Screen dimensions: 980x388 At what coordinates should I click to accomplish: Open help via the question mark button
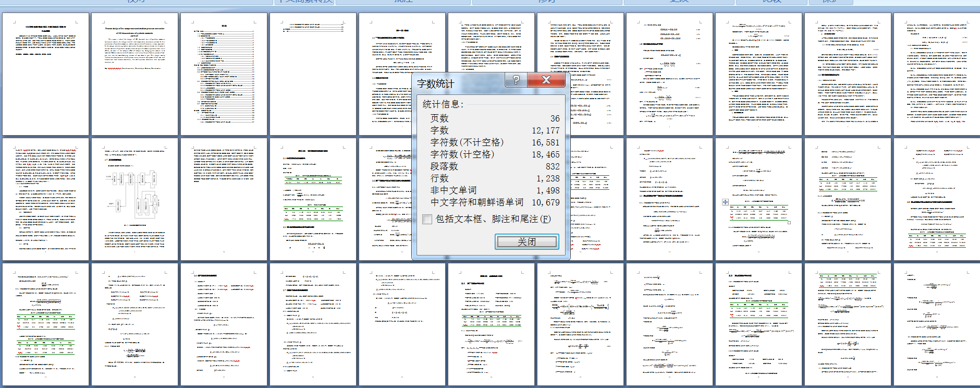(516, 80)
